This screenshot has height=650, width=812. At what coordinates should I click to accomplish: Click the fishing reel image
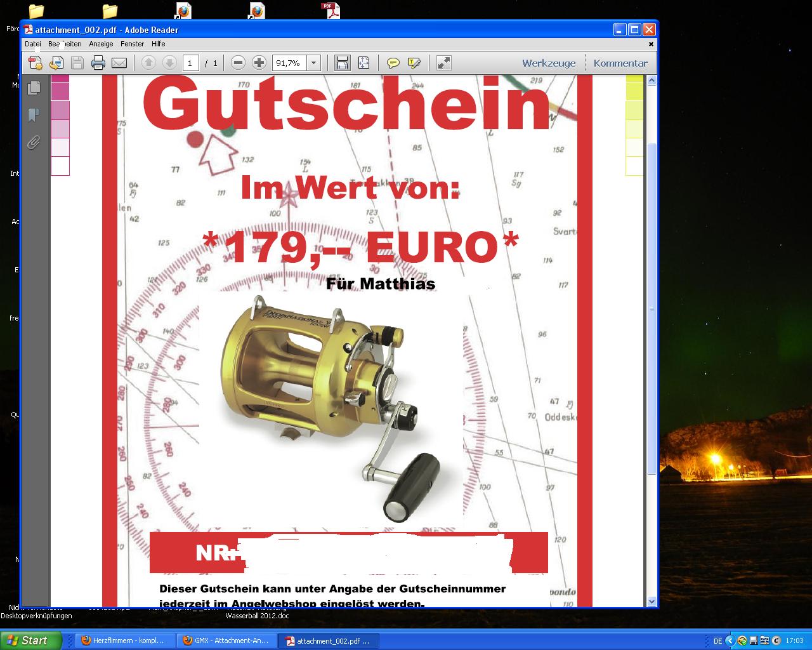click(331, 410)
